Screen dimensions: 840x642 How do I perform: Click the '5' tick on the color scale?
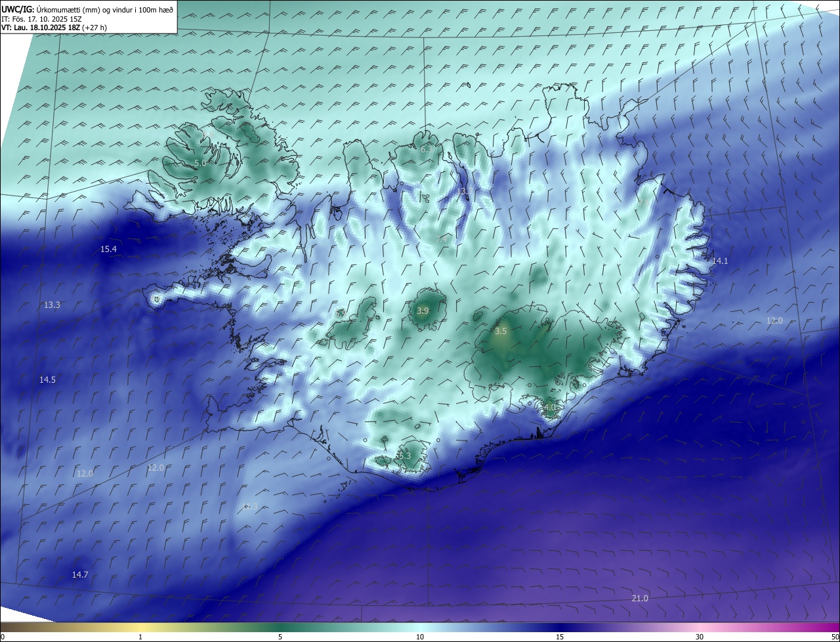click(x=280, y=637)
